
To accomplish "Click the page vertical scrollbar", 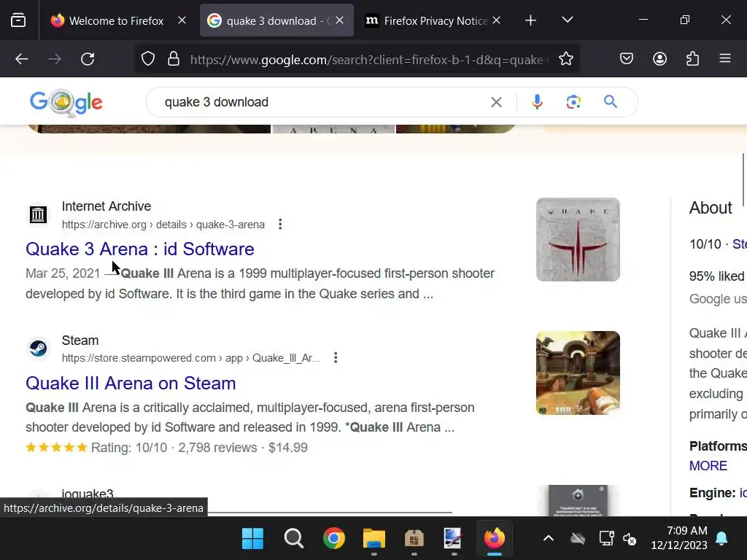I will coord(743,180).
